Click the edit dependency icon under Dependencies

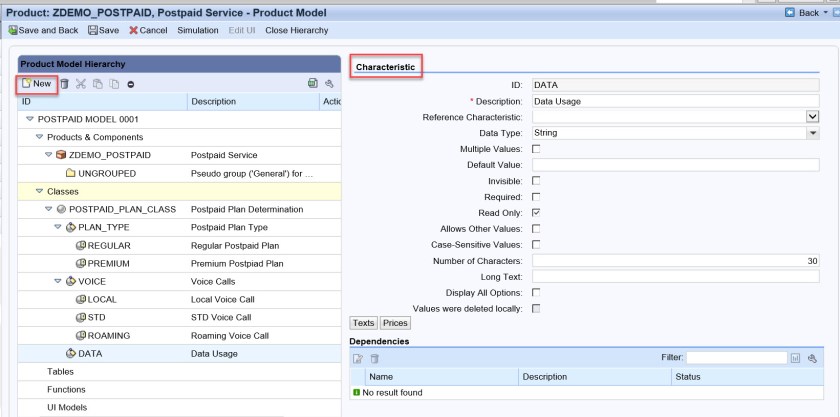tap(356, 357)
